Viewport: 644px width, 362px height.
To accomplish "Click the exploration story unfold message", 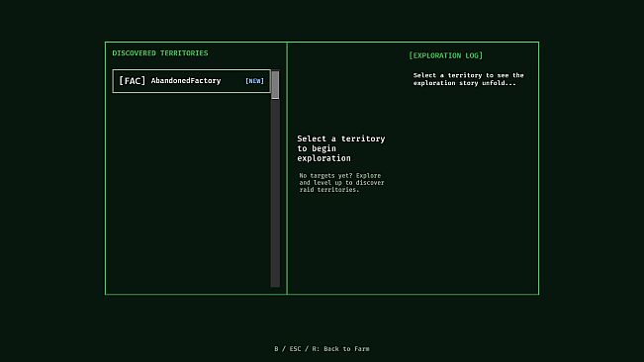I will [x=468, y=79].
